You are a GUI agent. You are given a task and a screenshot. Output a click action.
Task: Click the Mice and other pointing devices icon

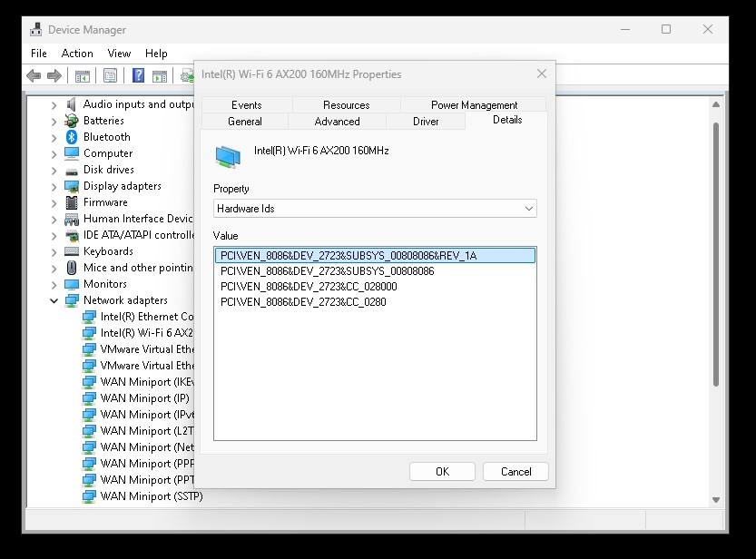72,268
